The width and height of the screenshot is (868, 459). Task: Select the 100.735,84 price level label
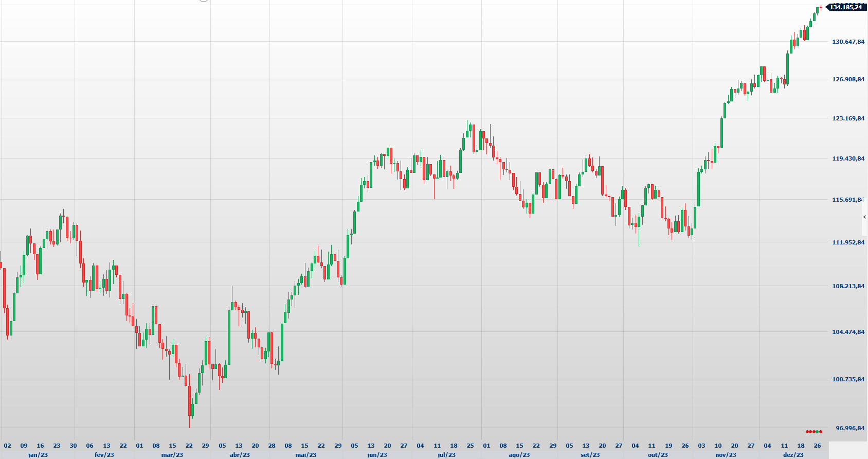[x=848, y=379]
